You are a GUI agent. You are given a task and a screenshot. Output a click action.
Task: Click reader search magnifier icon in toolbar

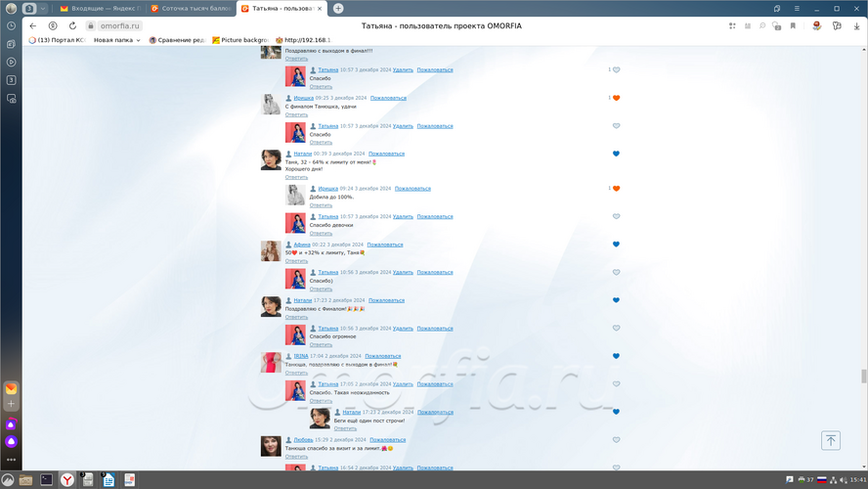(762, 26)
